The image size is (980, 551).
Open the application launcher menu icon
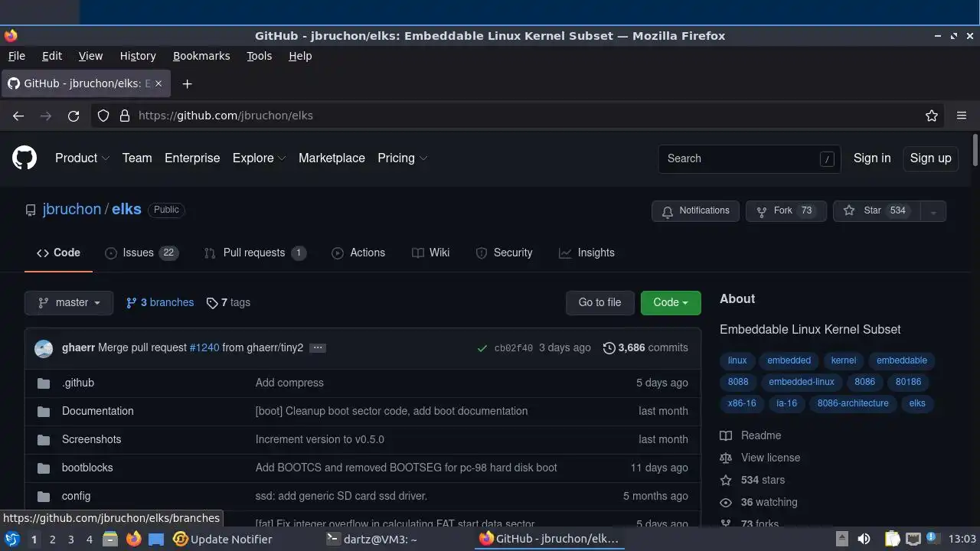point(12,539)
